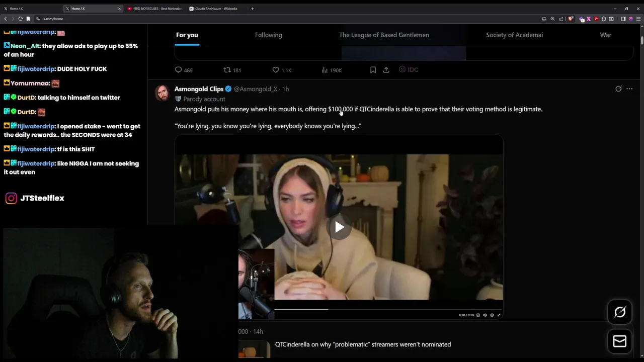This screenshot has height=362, width=644.
Task: Open Grok explain icon on Asmongold Clips post
Action: [x=618, y=89]
